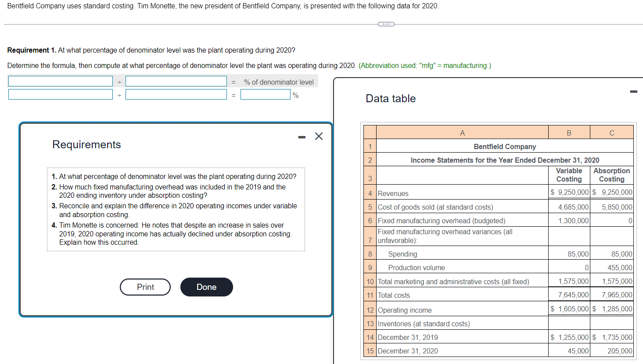The height and width of the screenshot is (364, 643).
Task: Click the first denominator formula input field
Action: (x=176, y=81)
